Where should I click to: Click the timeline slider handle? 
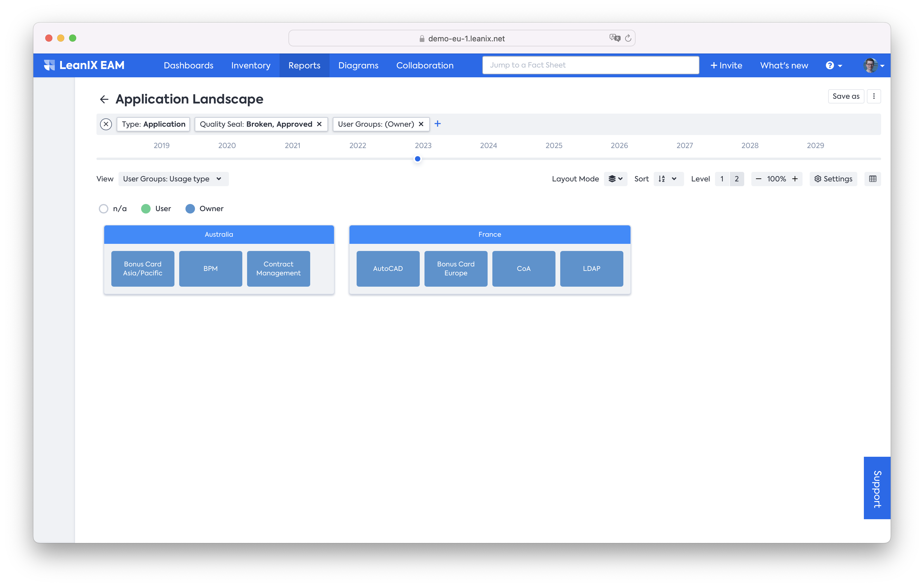(417, 159)
